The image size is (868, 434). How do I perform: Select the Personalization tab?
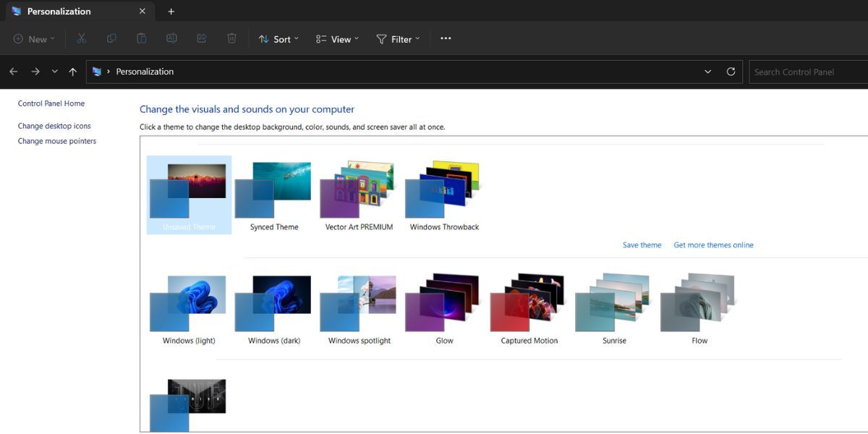[80, 12]
